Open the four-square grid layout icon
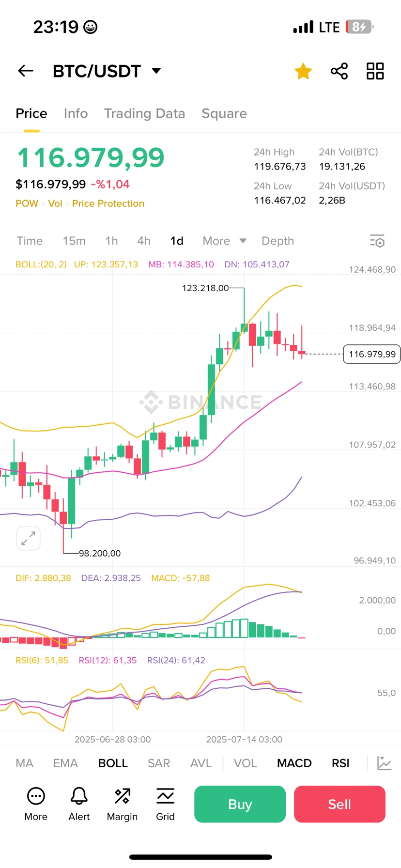The image size is (401, 868). pyautogui.click(x=375, y=71)
